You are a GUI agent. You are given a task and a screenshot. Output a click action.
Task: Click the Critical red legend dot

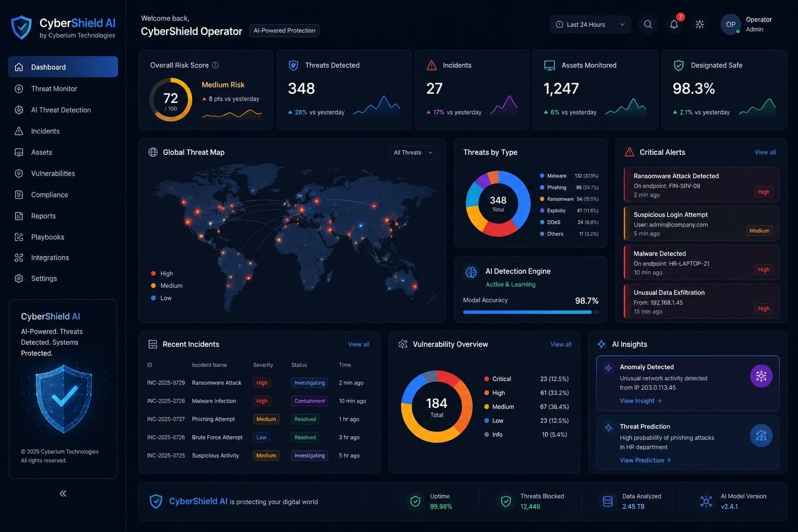(x=486, y=379)
